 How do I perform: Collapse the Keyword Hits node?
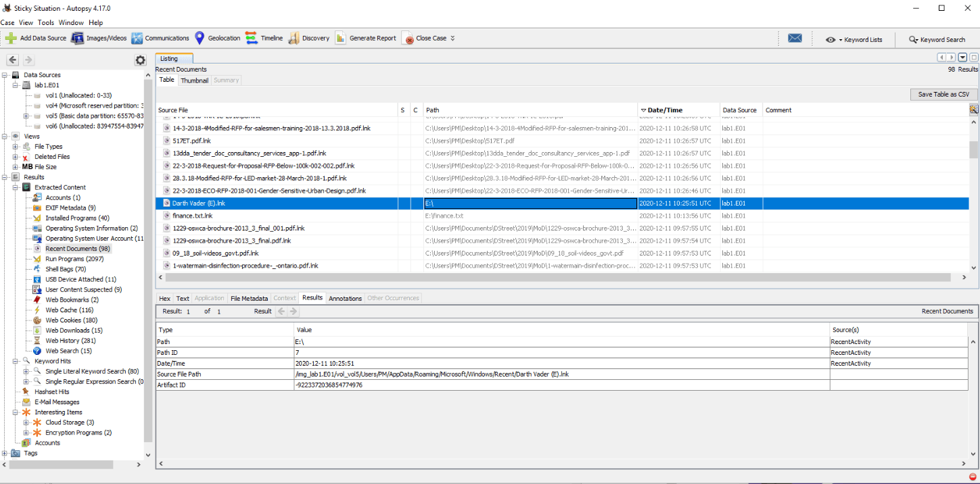point(16,361)
